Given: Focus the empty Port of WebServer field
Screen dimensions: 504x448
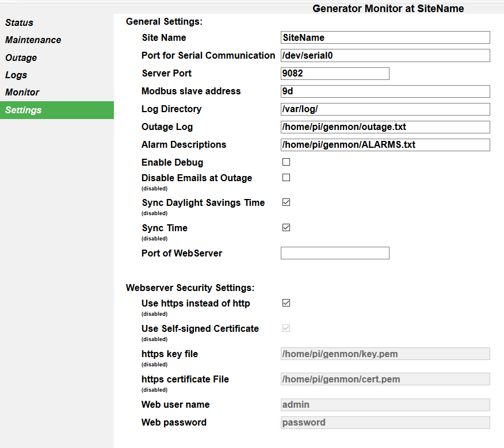Looking at the screenshot, I should point(335,253).
